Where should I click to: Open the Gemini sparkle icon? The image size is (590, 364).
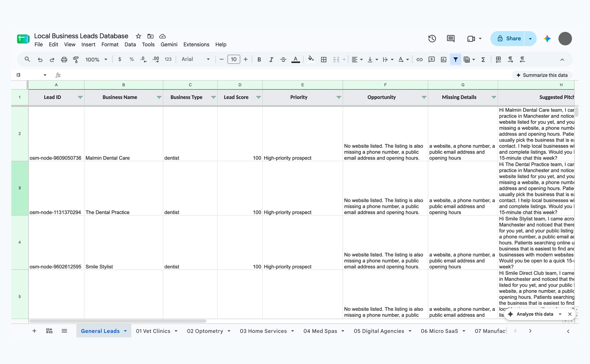[x=547, y=38]
